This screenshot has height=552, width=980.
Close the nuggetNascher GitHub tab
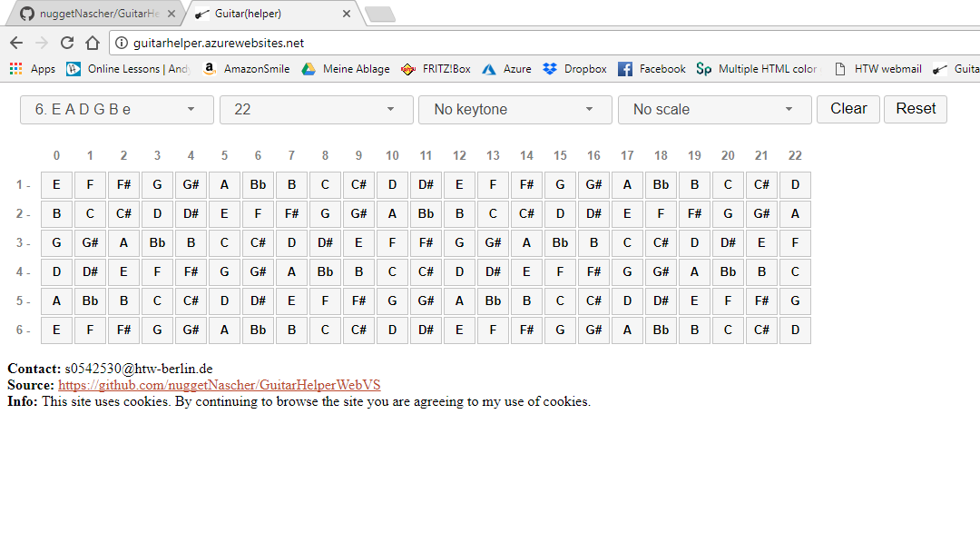tap(171, 13)
